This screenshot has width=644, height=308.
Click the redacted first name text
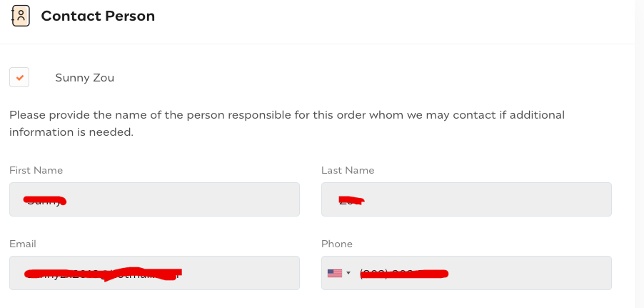44,199
